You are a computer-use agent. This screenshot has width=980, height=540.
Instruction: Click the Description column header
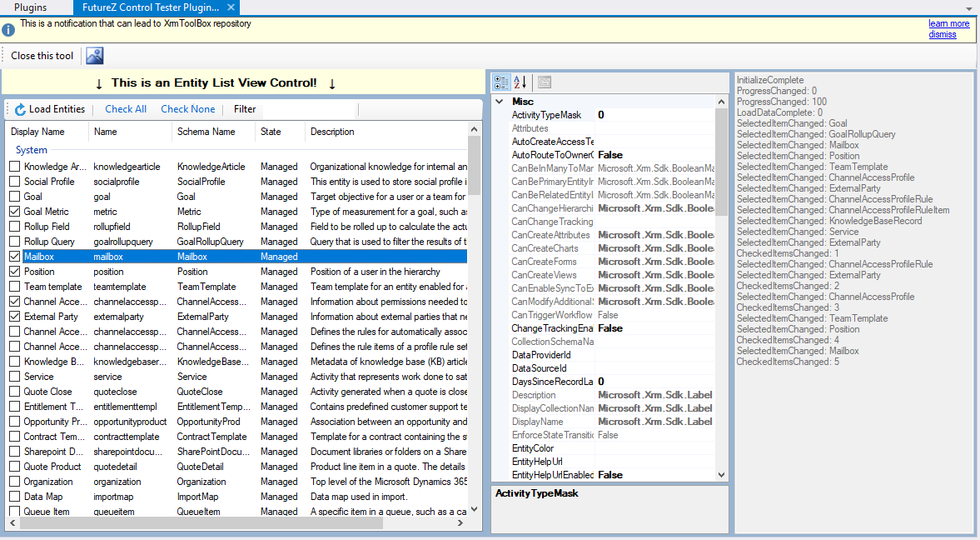pos(386,132)
